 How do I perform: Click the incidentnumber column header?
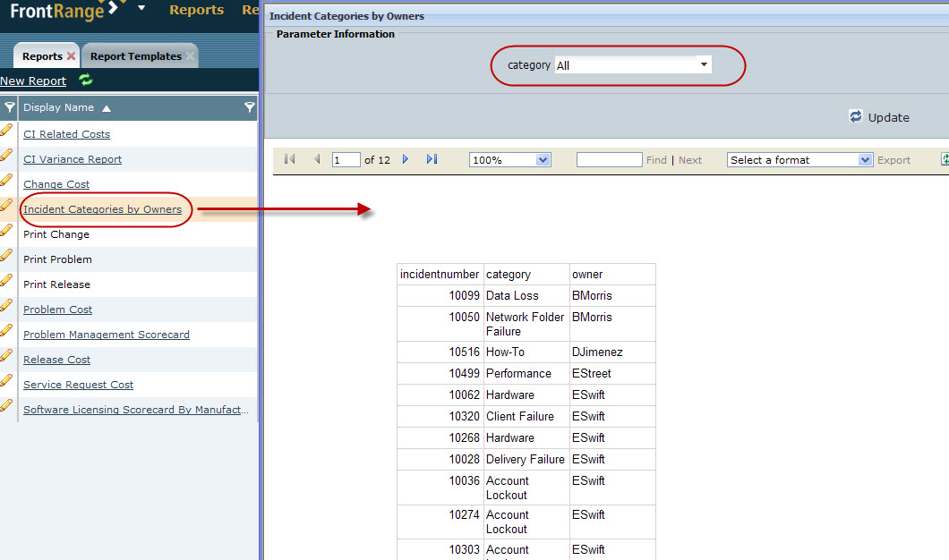[x=440, y=275]
